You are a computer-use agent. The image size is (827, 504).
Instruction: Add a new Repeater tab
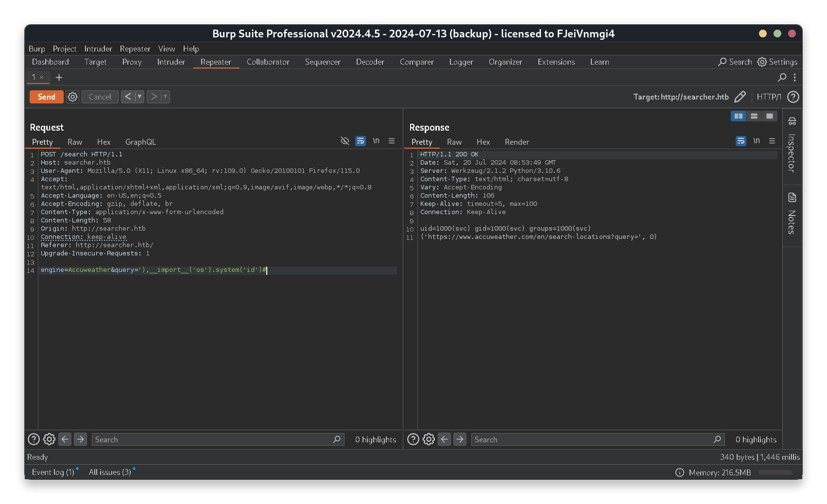coord(59,77)
